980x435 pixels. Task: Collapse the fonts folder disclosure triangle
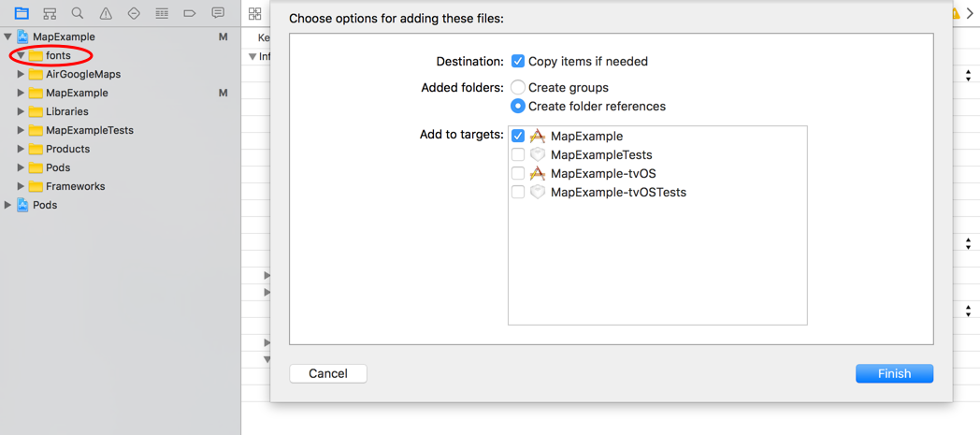pyautogui.click(x=22, y=55)
